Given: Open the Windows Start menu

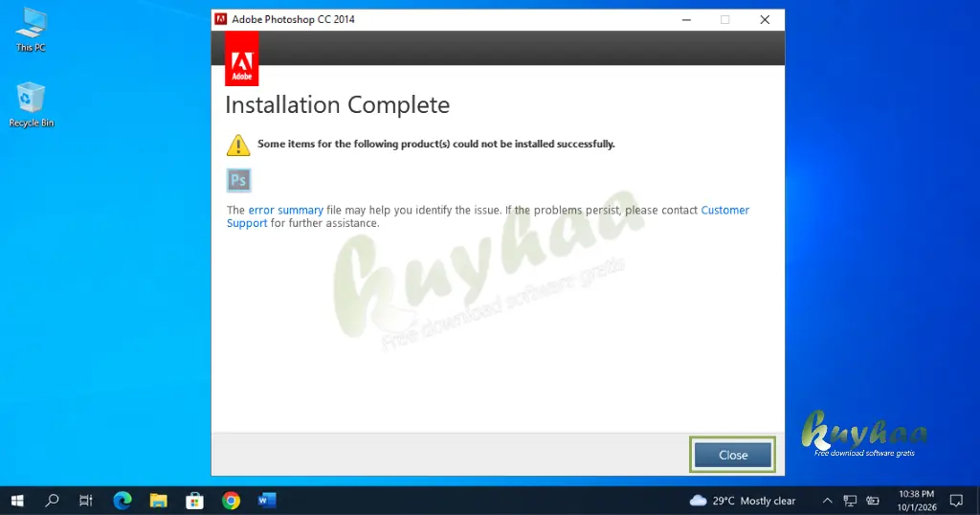Looking at the screenshot, I should tap(17, 501).
